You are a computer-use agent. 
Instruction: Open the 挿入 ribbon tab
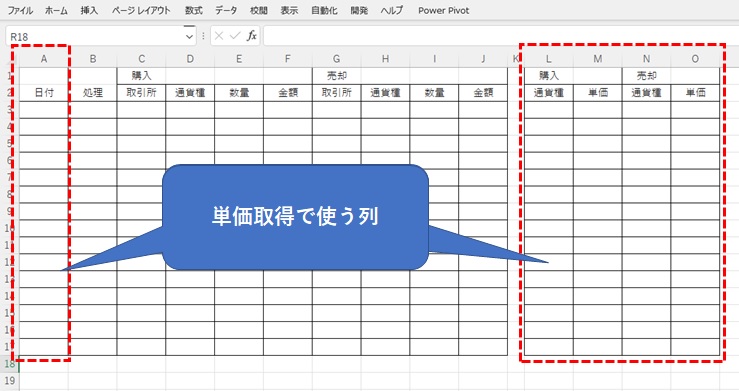coord(89,10)
